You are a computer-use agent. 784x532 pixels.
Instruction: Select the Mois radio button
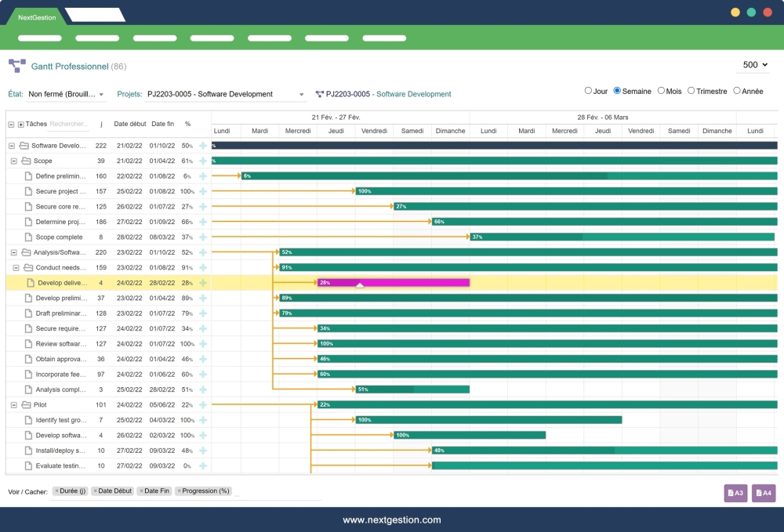pos(662,91)
